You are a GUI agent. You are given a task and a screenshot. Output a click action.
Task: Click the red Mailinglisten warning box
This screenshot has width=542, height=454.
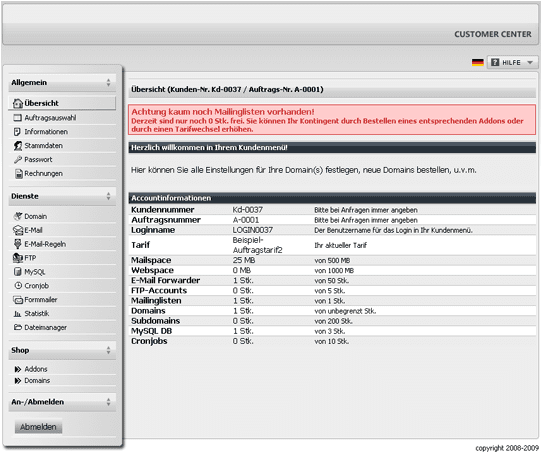click(332, 120)
